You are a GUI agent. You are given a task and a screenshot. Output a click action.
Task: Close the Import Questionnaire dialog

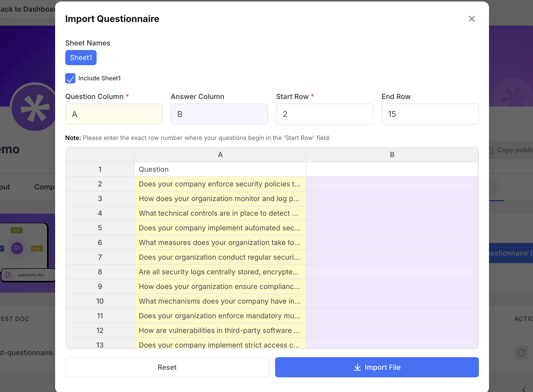472,19
